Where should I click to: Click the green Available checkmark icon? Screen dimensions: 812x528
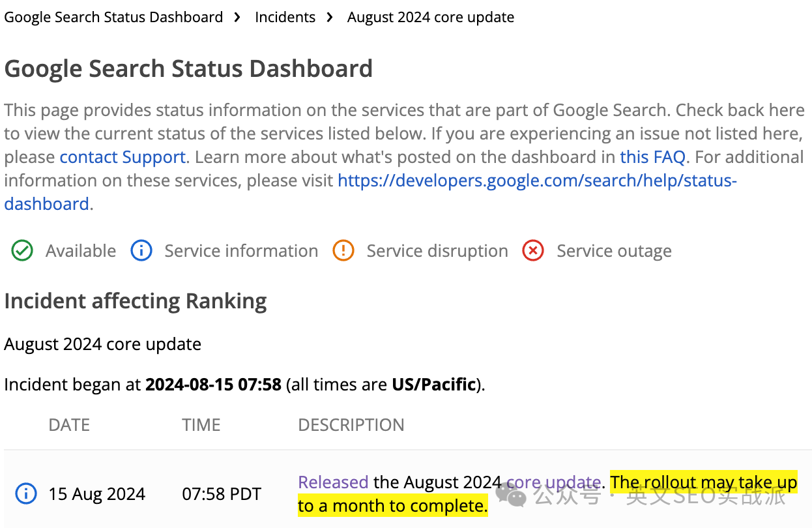pos(22,251)
